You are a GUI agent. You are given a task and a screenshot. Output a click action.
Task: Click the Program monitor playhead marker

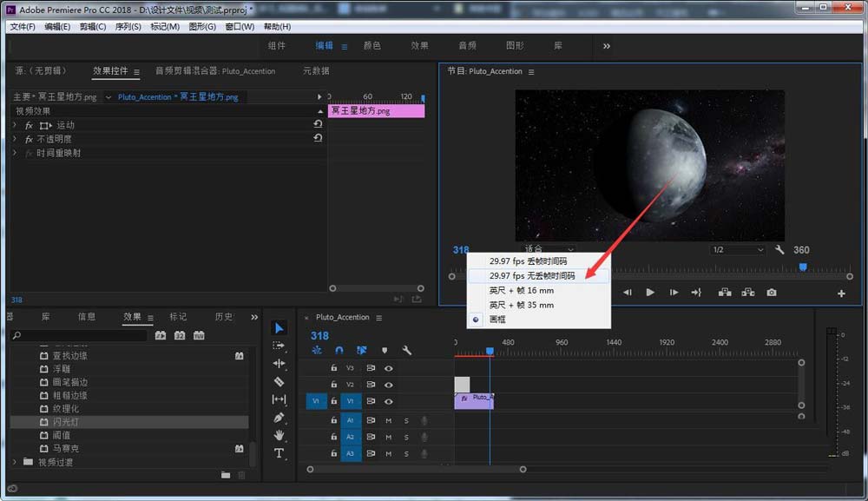[x=802, y=267]
